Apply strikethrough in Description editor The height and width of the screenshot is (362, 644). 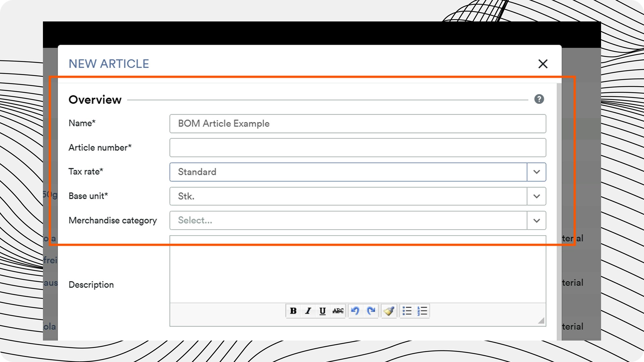click(338, 311)
